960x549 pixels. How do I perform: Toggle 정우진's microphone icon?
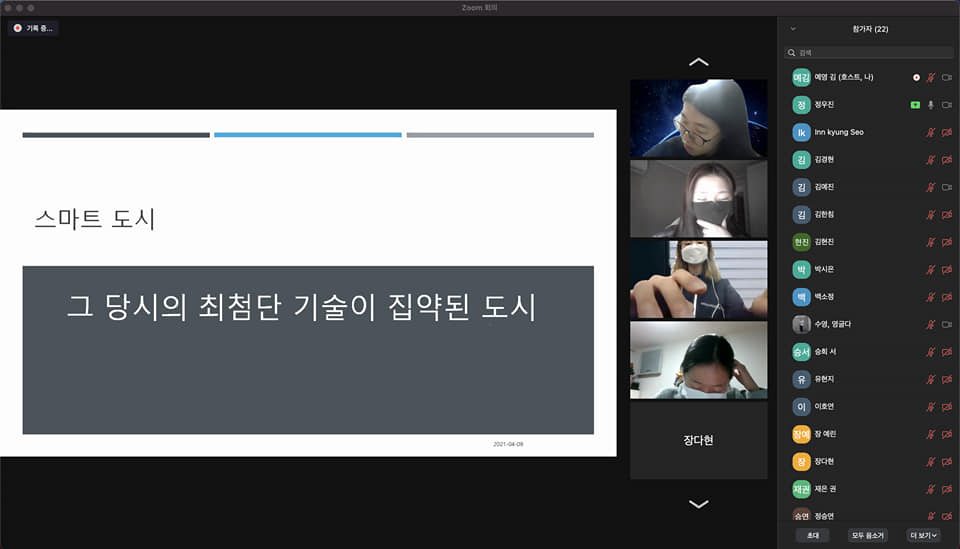pos(931,105)
